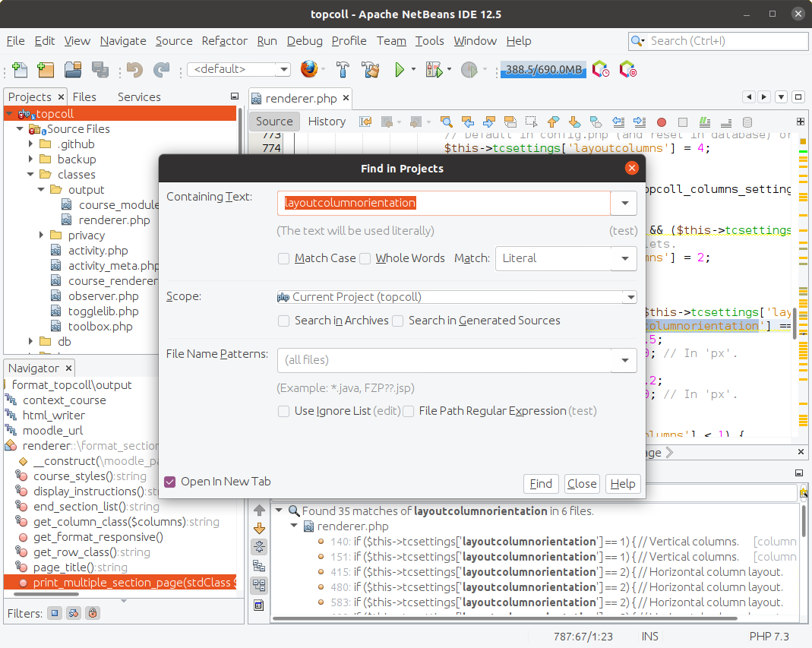Click the Next Match down arrow in search results
This screenshot has width=812, height=648.
click(260, 528)
